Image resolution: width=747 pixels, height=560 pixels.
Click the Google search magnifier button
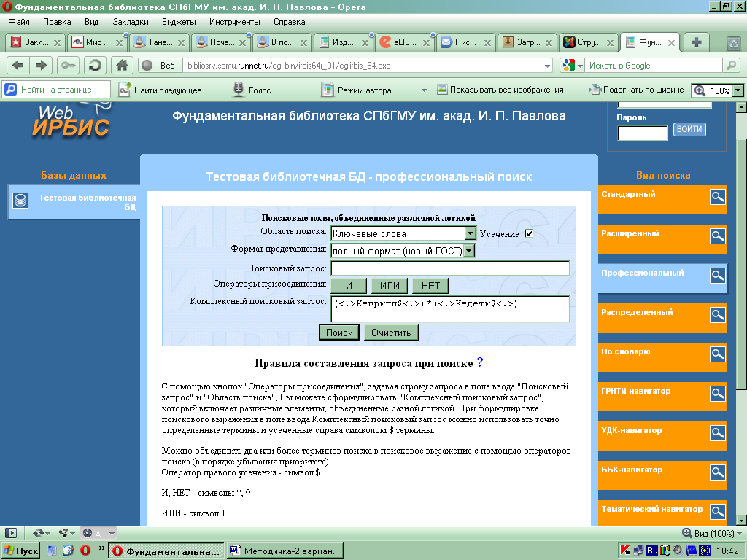(731, 65)
